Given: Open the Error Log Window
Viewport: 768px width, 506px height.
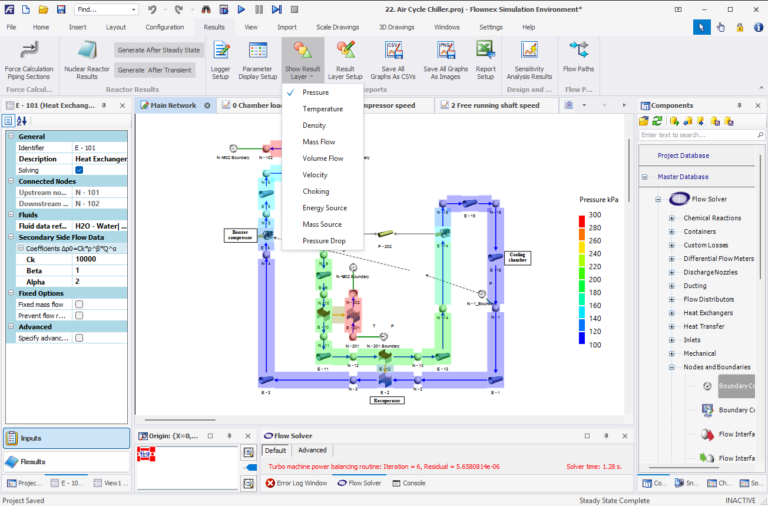Looking at the screenshot, I should pos(296,483).
